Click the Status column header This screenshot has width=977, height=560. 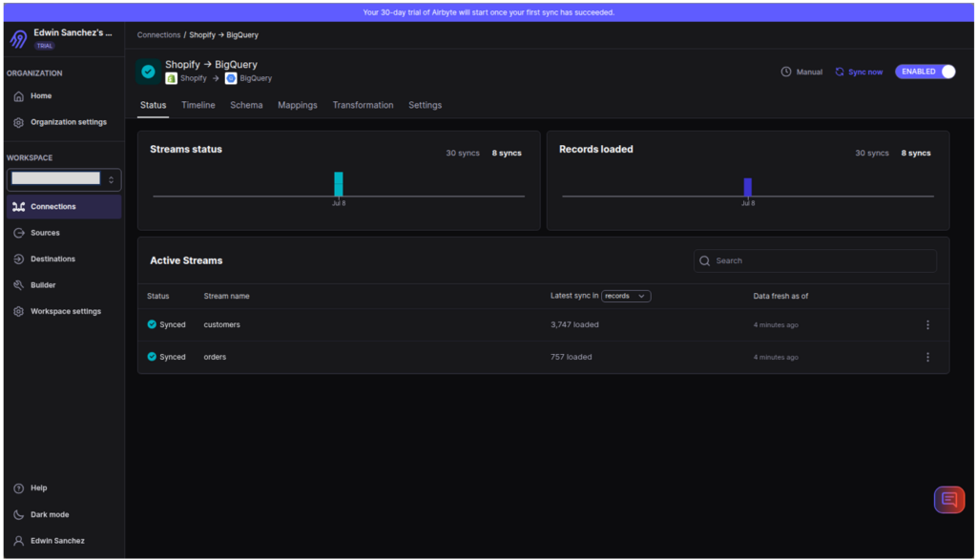point(157,296)
